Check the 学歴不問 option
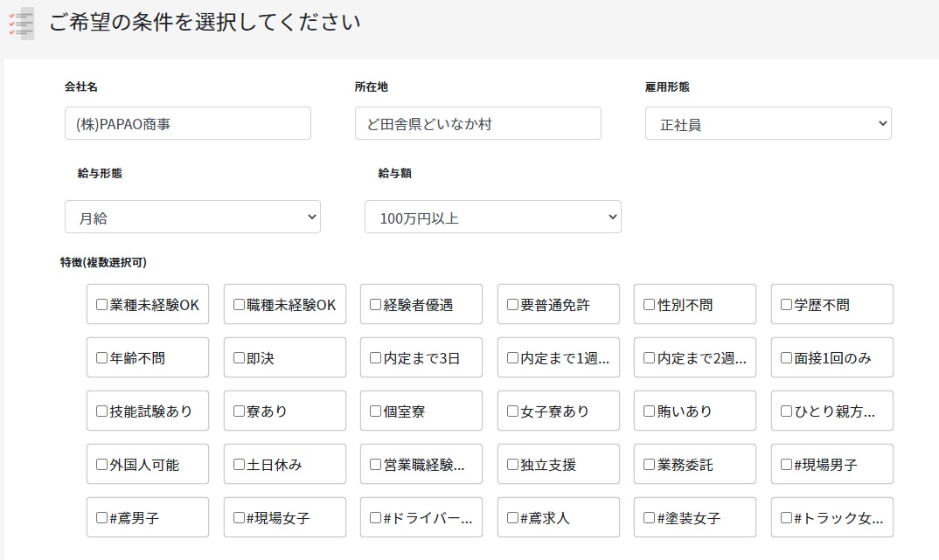The image size is (939, 560). [x=787, y=305]
